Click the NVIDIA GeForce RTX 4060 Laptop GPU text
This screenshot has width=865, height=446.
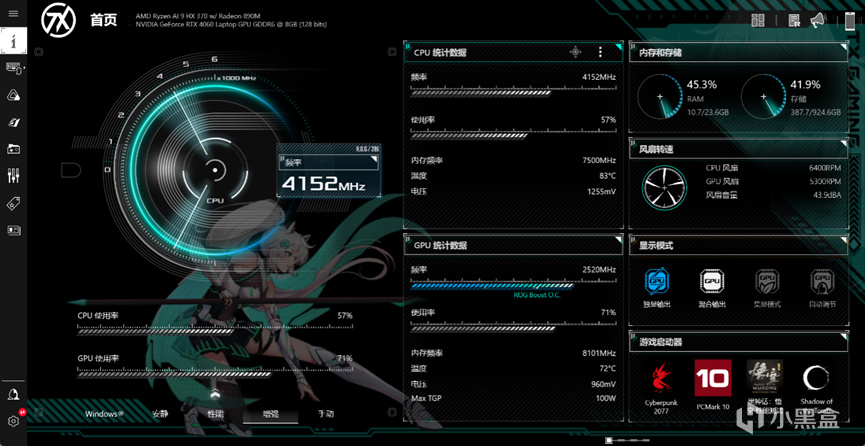[231, 24]
